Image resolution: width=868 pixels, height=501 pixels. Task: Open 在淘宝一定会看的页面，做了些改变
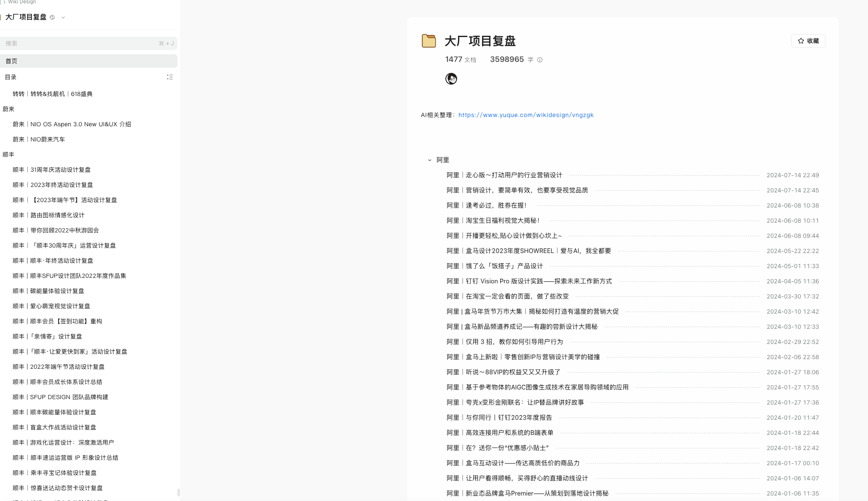[508, 296]
